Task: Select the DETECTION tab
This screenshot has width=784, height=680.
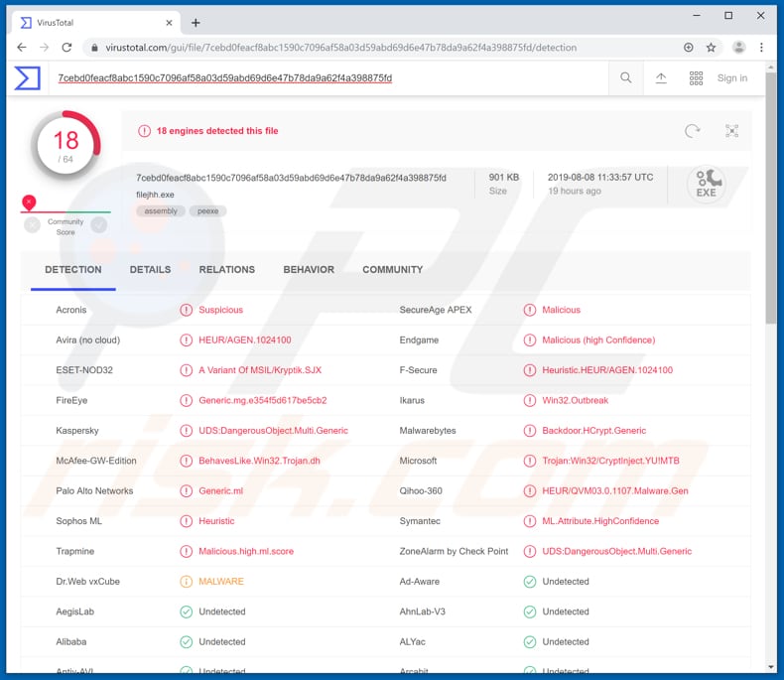Action: point(73,269)
